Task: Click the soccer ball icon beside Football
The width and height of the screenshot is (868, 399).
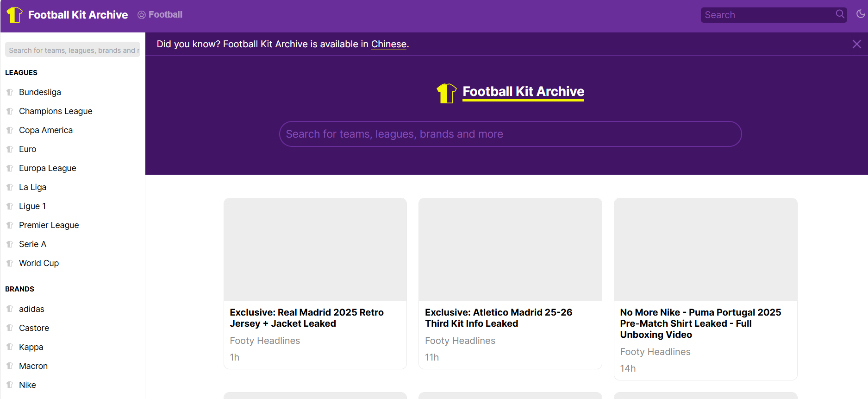Action: point(142,15)
